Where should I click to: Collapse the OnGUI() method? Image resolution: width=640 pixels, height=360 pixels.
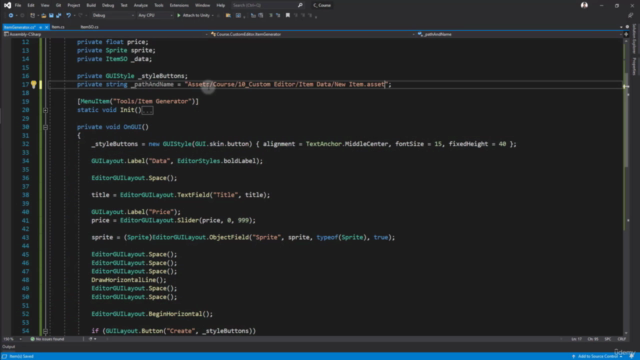(45, 127)
